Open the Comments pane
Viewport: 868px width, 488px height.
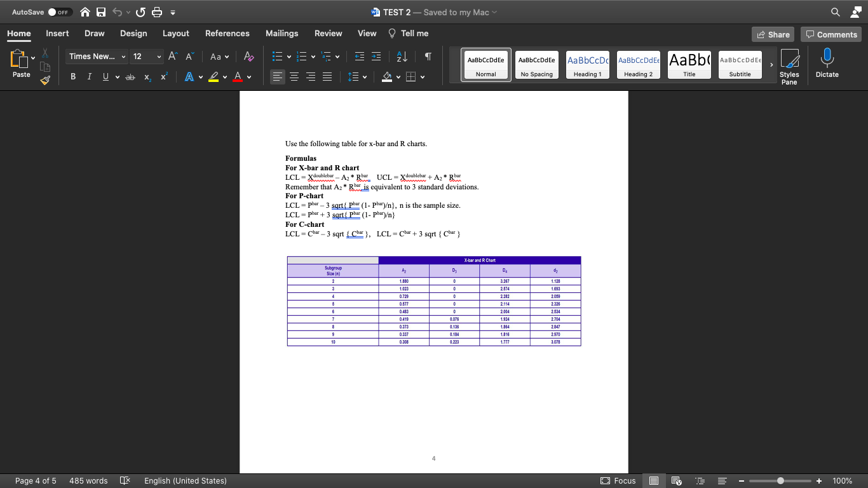(x=831, y=34)
